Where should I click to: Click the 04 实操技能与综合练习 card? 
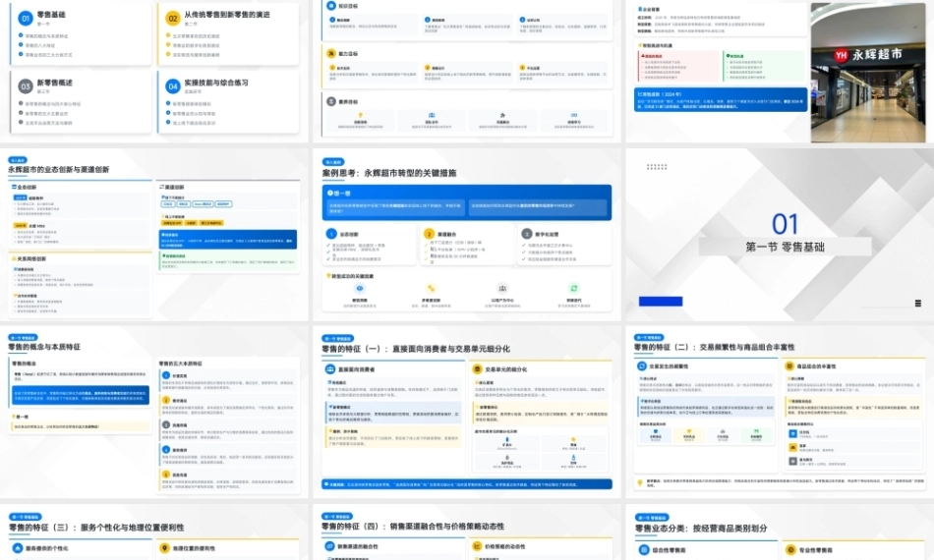[x=228, y=102]
